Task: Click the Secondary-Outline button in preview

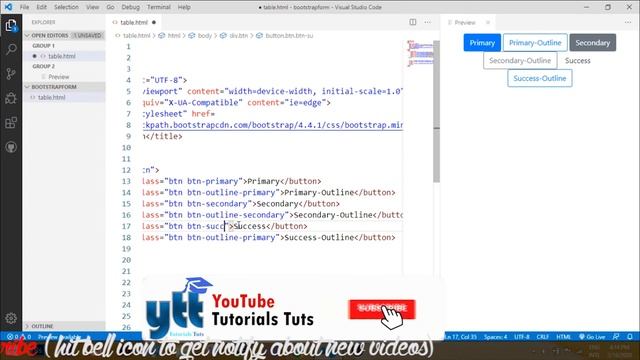Action: pos(520,60)
